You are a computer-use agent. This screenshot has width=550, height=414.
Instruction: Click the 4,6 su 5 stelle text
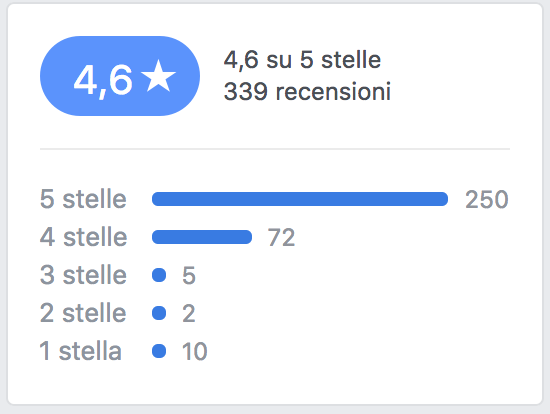click(302, 60)
